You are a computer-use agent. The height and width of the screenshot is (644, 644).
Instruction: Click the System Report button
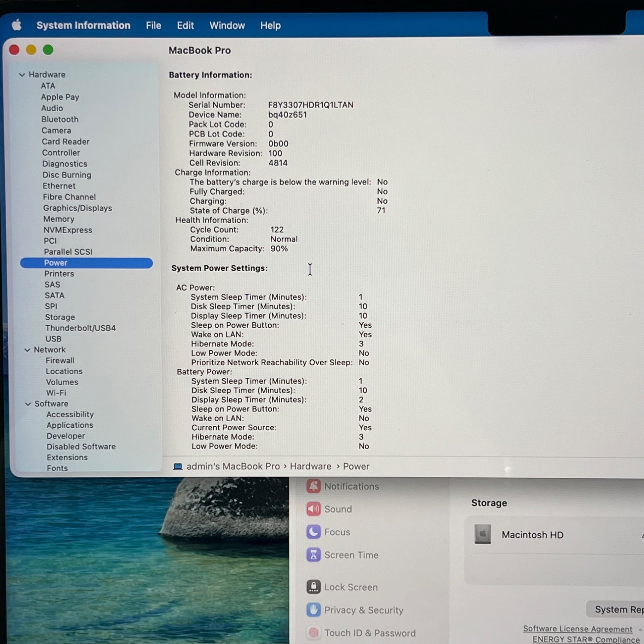tap(616, 609)
